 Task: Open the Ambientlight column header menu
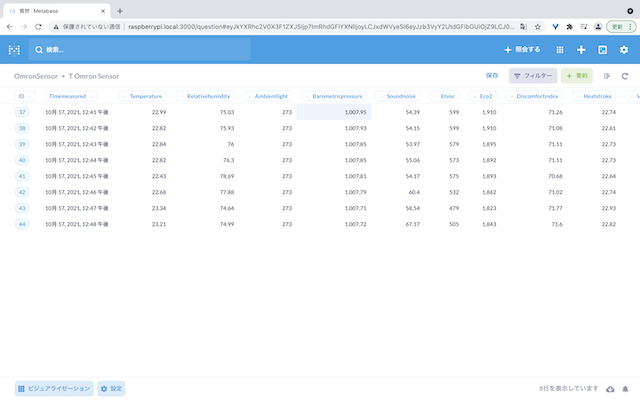pos(268,96)
